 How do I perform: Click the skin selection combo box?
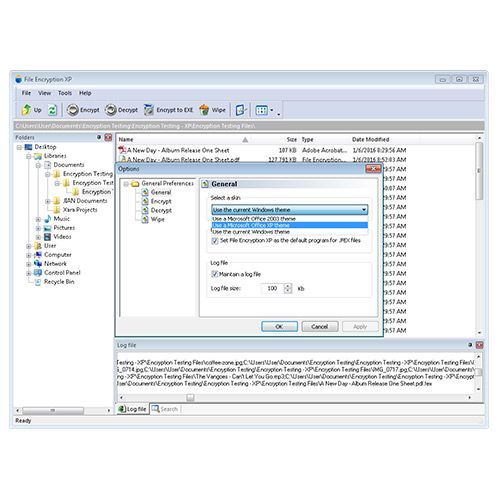(289, 210)
